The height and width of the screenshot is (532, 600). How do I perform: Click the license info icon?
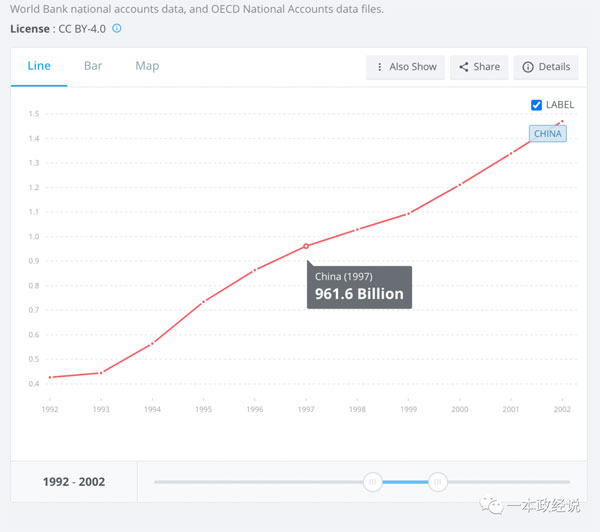pos(117,28)
